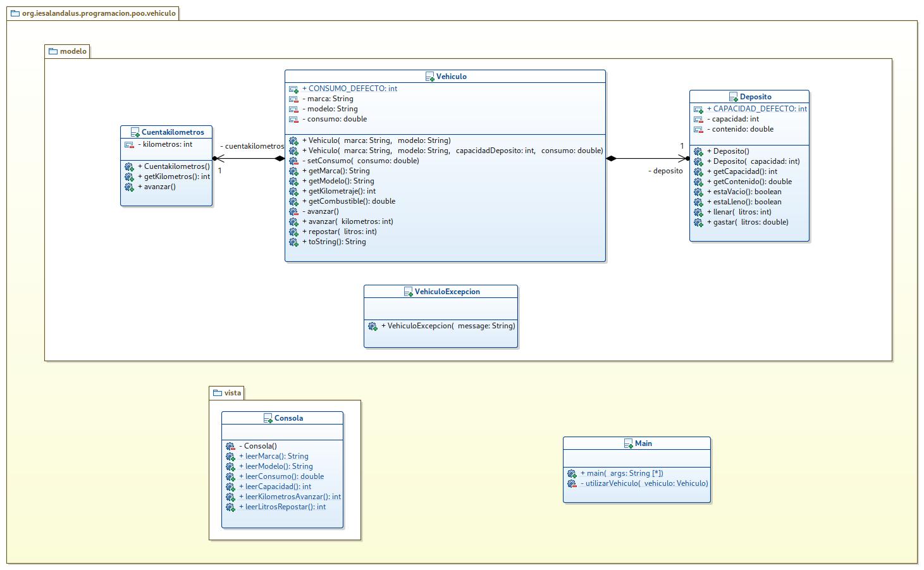924x570 pixels.
Task: Click the modelo package folder icon
Action: (x=53, y=51)
